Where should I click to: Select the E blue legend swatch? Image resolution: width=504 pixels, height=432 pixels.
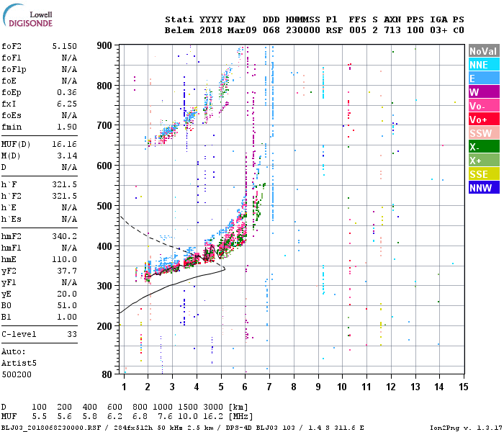[x=484, y=78]
